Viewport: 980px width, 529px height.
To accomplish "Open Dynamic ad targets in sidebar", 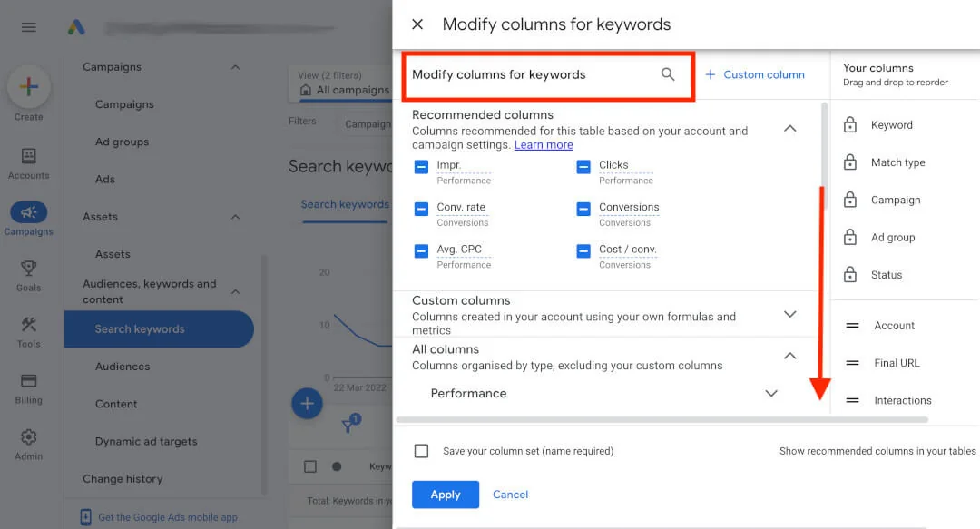I will [146, 442].
